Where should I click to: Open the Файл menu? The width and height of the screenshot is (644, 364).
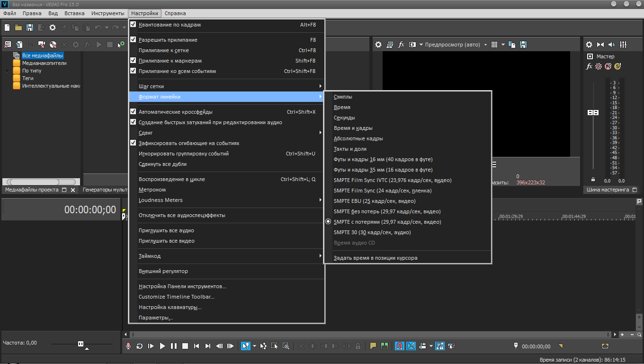coord(9,13)
